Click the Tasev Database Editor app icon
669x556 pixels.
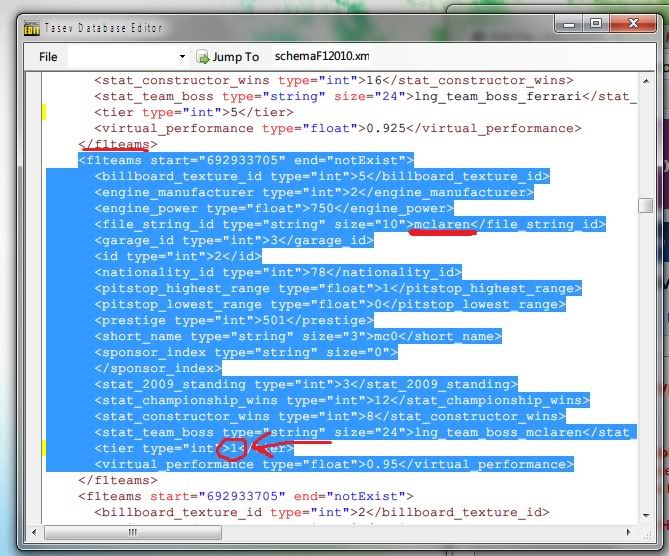(31, 28)
